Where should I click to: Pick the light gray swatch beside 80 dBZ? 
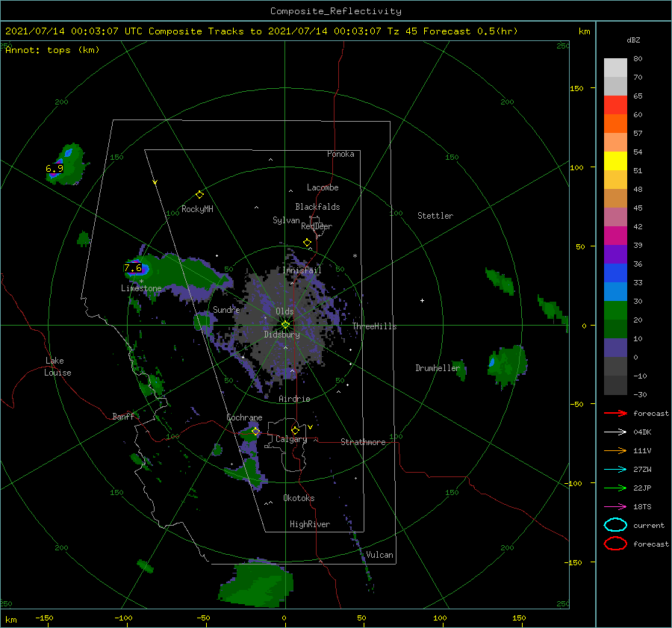pyautogui.click(x=615, y=68)
